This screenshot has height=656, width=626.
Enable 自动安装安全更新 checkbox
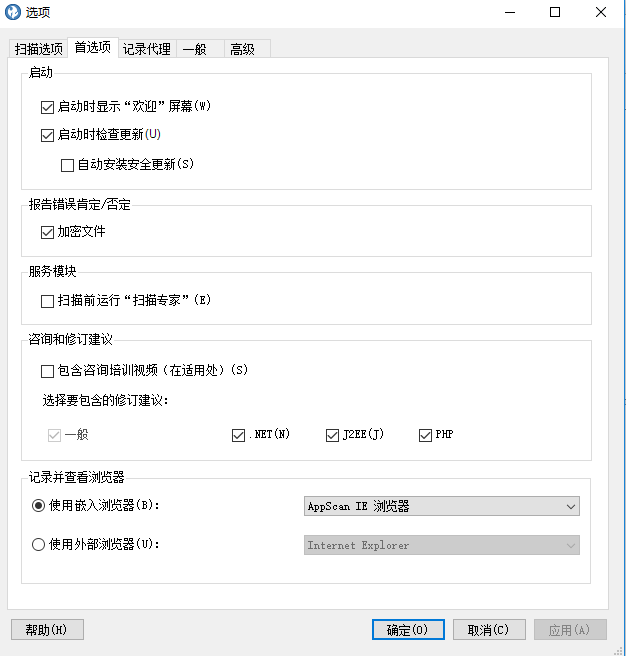pyautogui.click(x=67, y=165)
